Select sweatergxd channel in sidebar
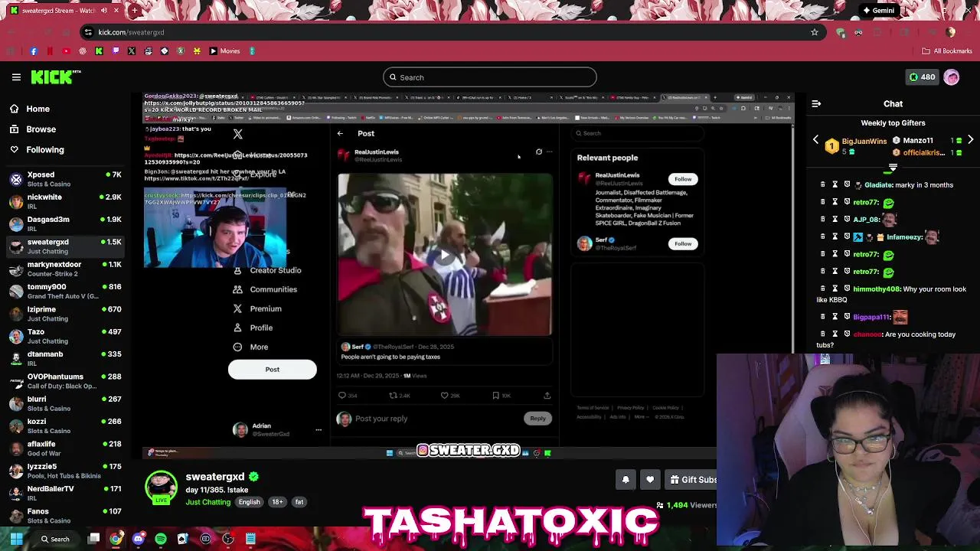The height and width of the screenshot is (551, 980). (65, 246)
